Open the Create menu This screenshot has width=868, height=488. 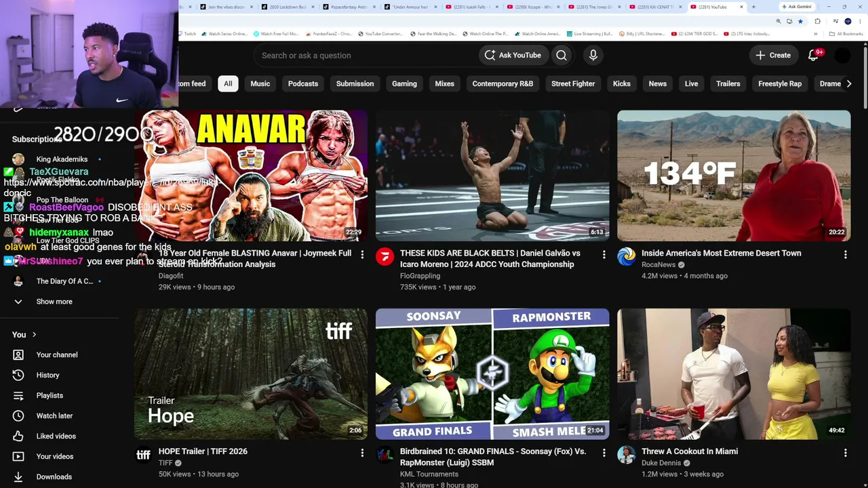(773, 56)
